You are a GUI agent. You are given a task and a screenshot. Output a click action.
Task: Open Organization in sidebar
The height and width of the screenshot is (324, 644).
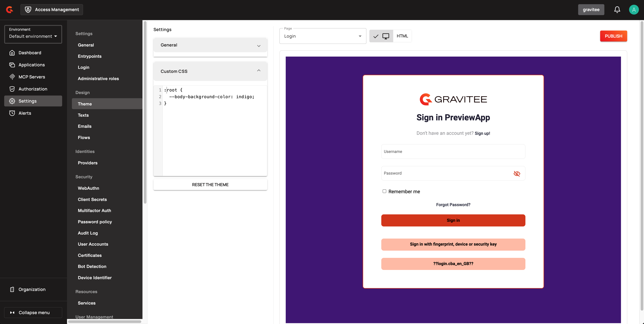coord(32,289)
